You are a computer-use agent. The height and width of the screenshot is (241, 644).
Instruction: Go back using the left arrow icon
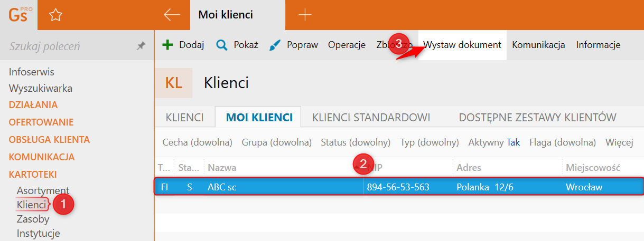(x=172, y=15)
